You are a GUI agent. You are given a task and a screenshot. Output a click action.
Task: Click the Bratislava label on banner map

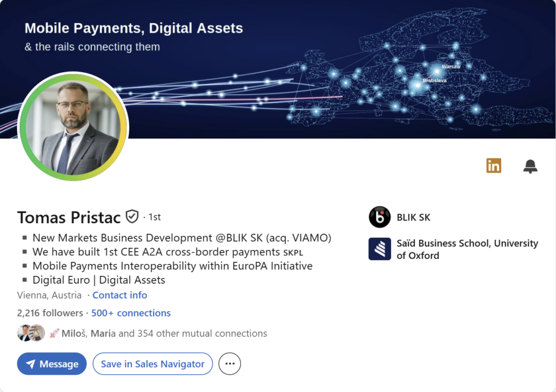[435, 80]
